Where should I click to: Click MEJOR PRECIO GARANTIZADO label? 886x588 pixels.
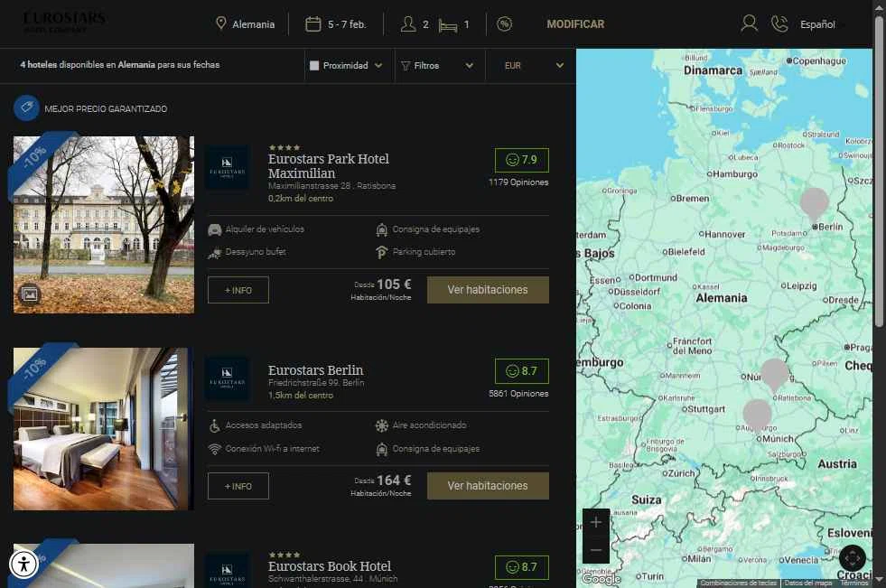[106, 108]
